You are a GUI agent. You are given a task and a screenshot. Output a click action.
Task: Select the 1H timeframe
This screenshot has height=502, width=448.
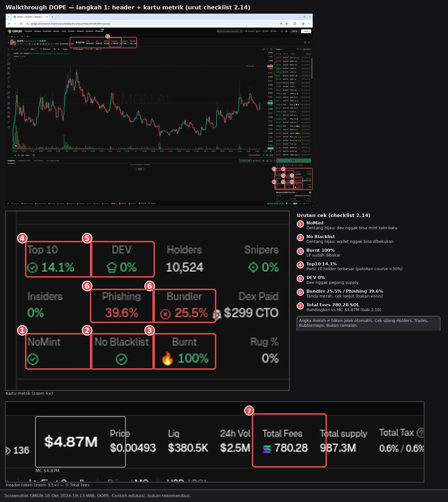[x=20, y=49]
